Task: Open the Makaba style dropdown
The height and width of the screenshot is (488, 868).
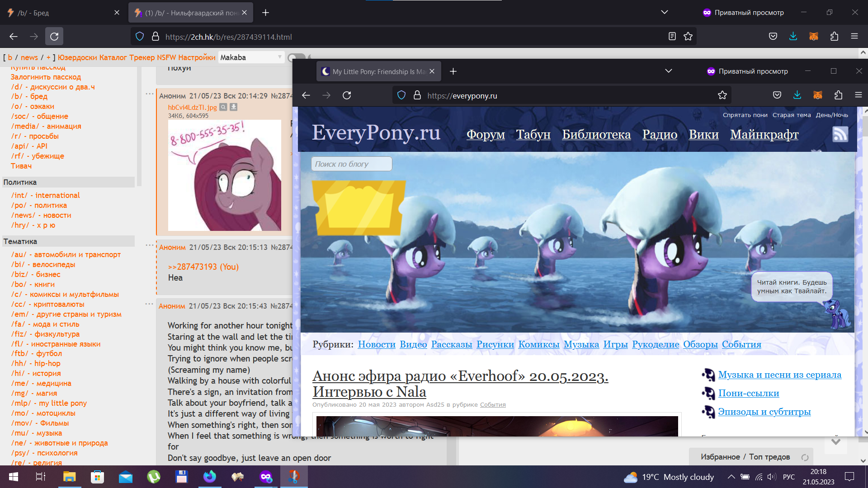Action: pos(251,57)
